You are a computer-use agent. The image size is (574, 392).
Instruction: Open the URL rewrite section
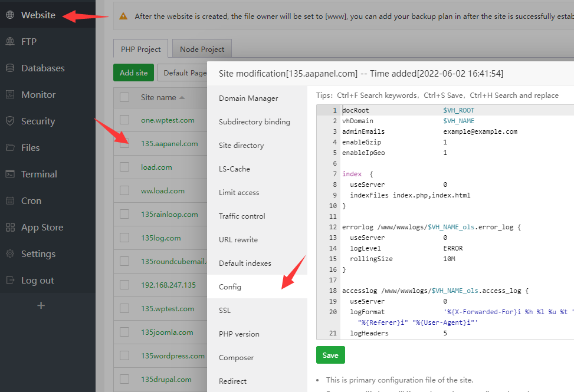click(x=238, y=239)
